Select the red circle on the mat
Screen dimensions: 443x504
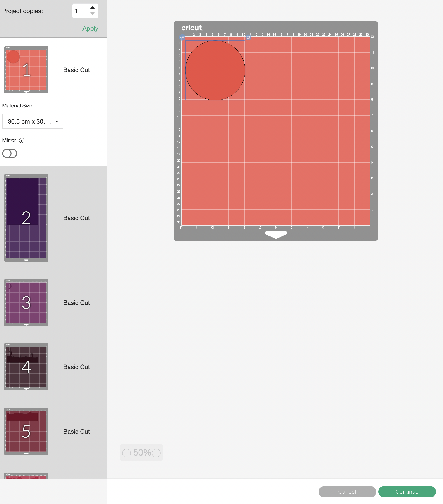pyautogui.click(x=215, y=70)
